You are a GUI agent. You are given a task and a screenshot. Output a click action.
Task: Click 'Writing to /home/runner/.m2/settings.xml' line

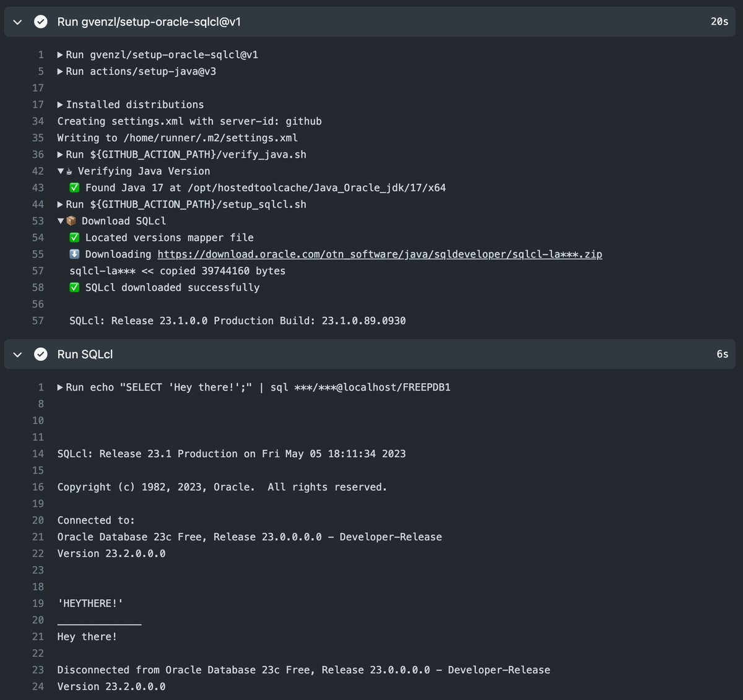(x=178, y=138)
